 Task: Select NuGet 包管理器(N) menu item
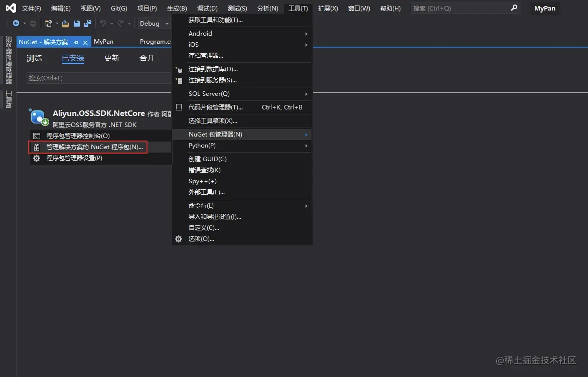click(242, 135)
